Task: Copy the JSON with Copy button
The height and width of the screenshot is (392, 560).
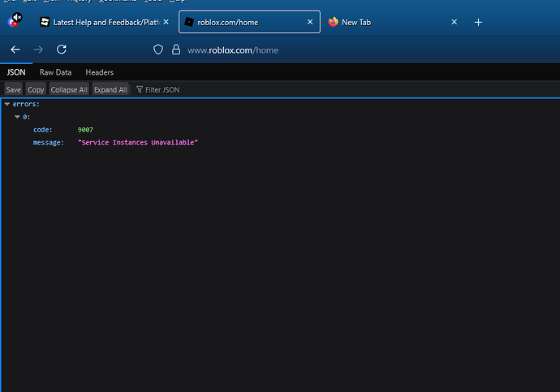Action: (x=36, y=89)
